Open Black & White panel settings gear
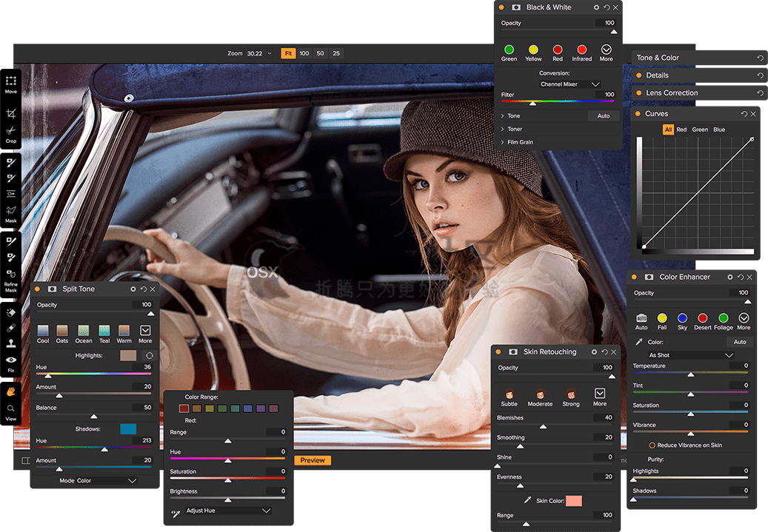The image size is (768, 532). click(596, 7)
